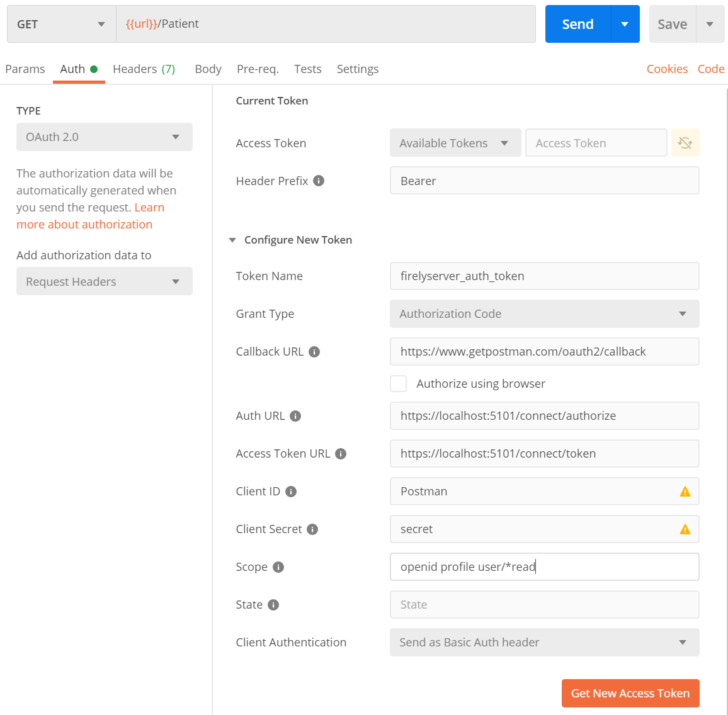Open the GET method dropdown

click(x=61, y=24)
